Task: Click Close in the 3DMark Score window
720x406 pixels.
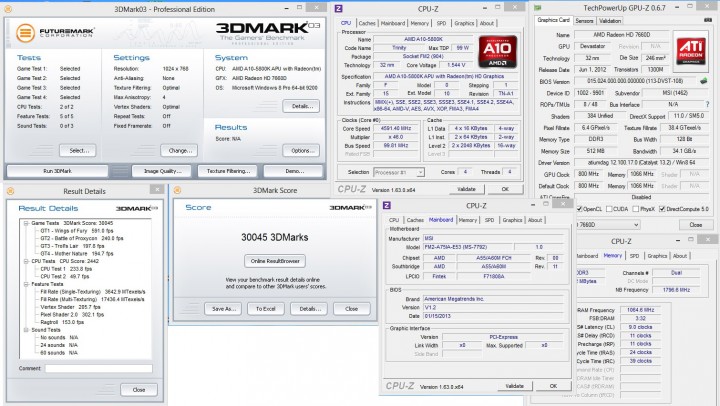Action: [352, 309]
